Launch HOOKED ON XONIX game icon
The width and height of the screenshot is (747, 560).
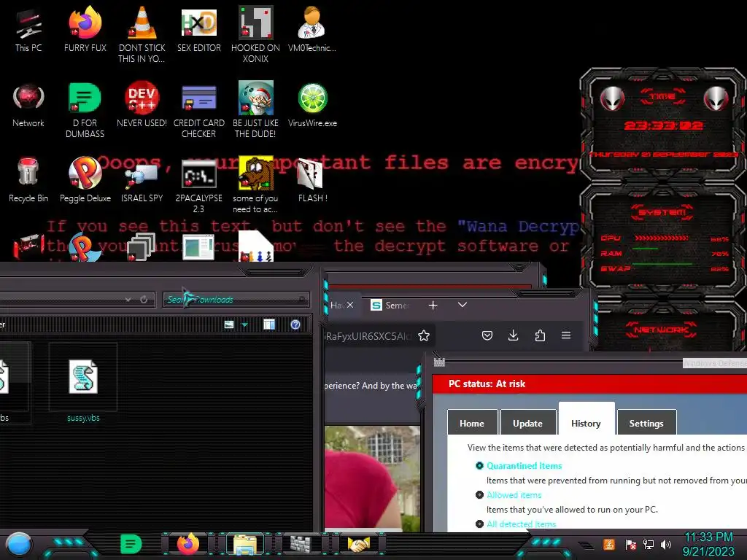255,34
